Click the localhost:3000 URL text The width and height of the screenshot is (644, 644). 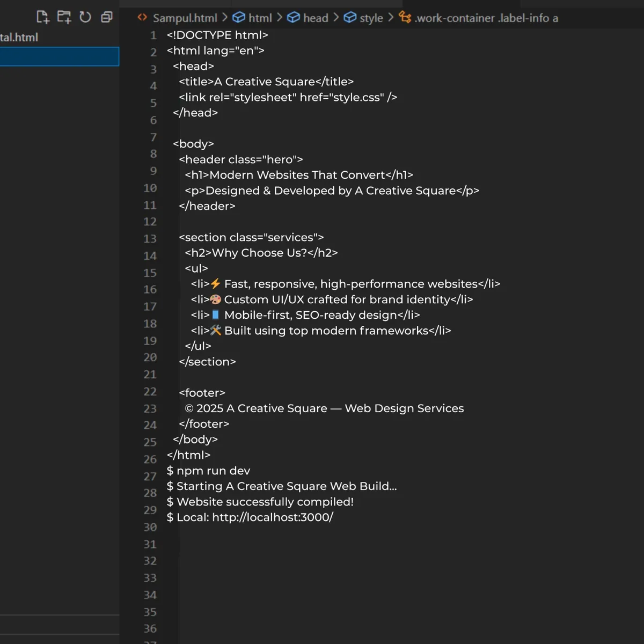(x=273, y=517)
